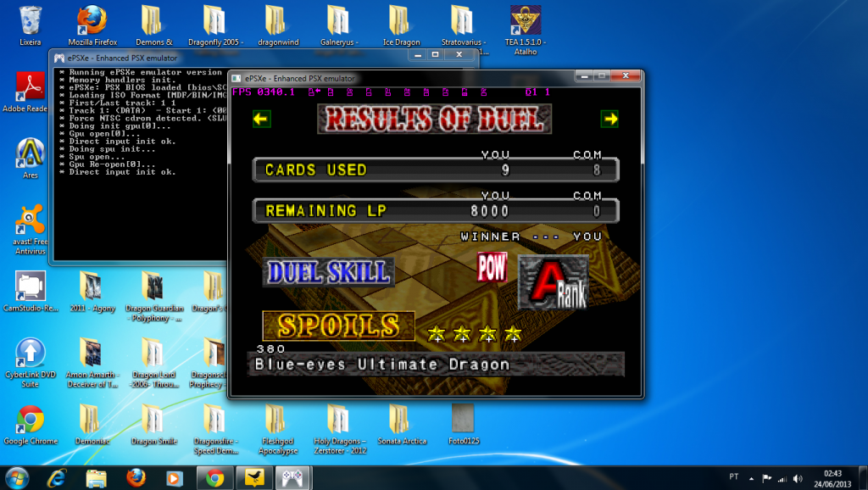Screen dimensions: 868x490
Task: Open the '2011 - Agony' desktop folder
Action: pyautogui.click(x=92, y=292)
